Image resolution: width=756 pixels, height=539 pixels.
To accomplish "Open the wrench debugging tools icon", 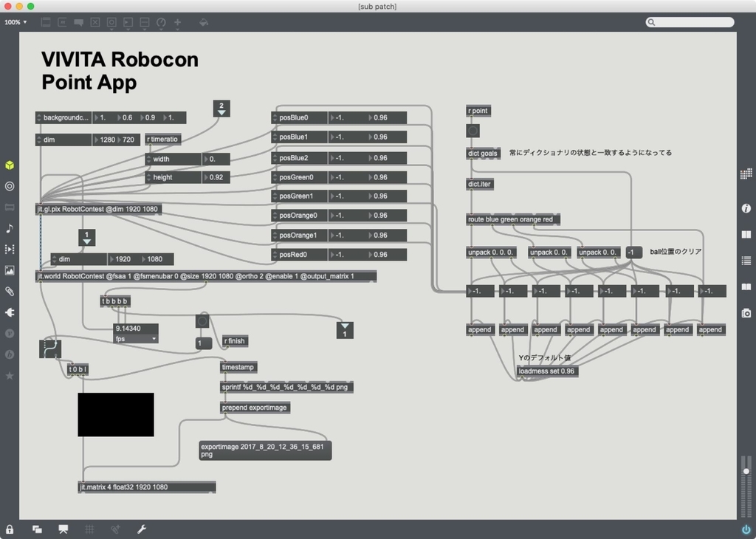I will pyautogui.click(x=141, y=529).
